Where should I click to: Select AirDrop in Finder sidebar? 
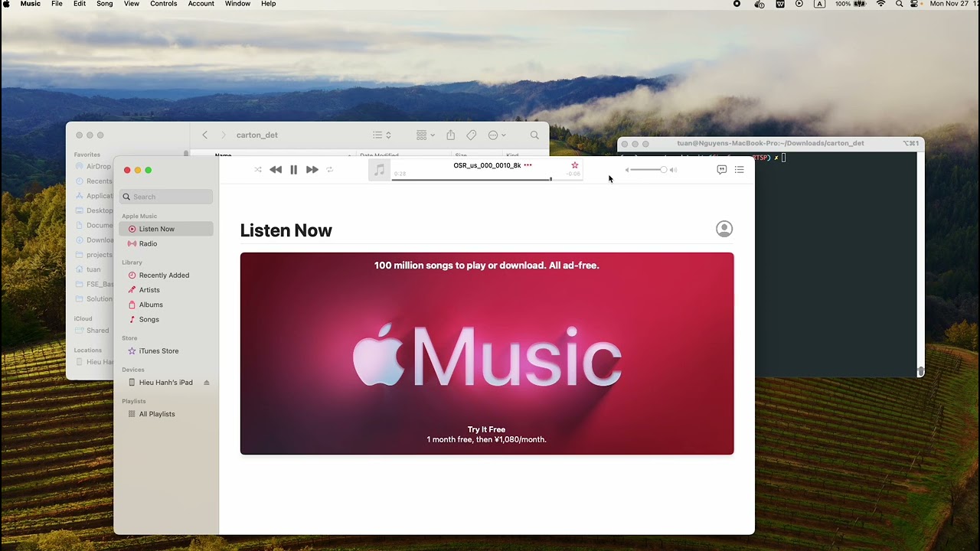coord(93,167)
